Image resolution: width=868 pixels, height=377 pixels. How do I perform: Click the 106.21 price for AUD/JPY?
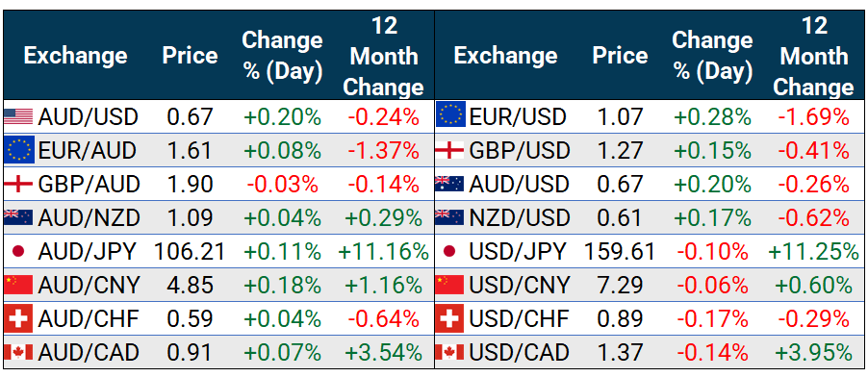[x=190, y=252]
